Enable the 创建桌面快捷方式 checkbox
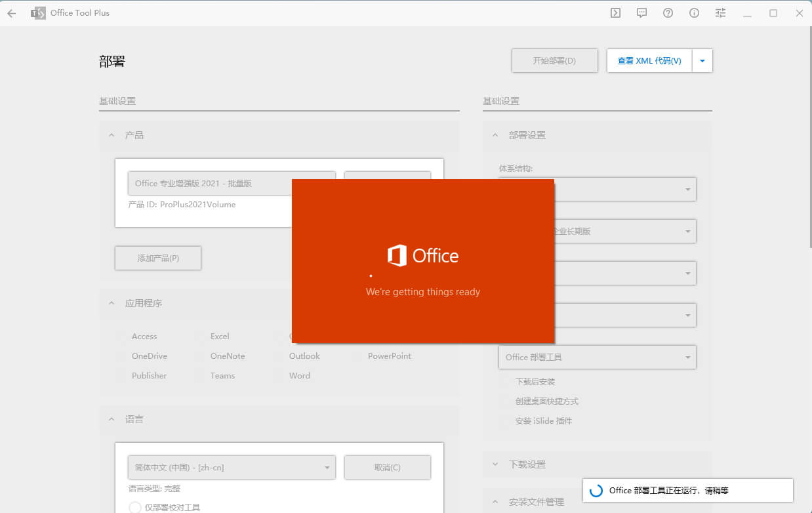Screen dimensions: 812x513 point(505,401)
